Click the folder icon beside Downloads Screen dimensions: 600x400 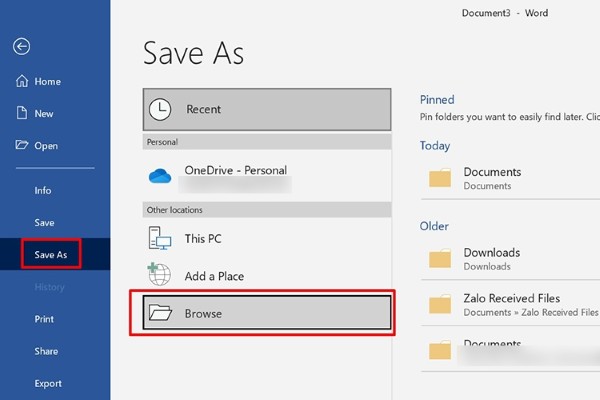440,258
